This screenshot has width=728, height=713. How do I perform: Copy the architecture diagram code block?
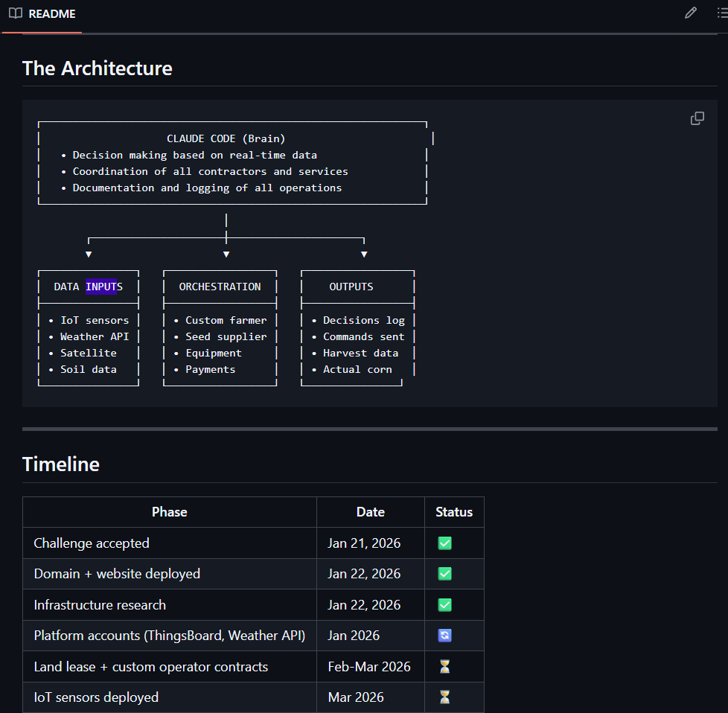697,118
